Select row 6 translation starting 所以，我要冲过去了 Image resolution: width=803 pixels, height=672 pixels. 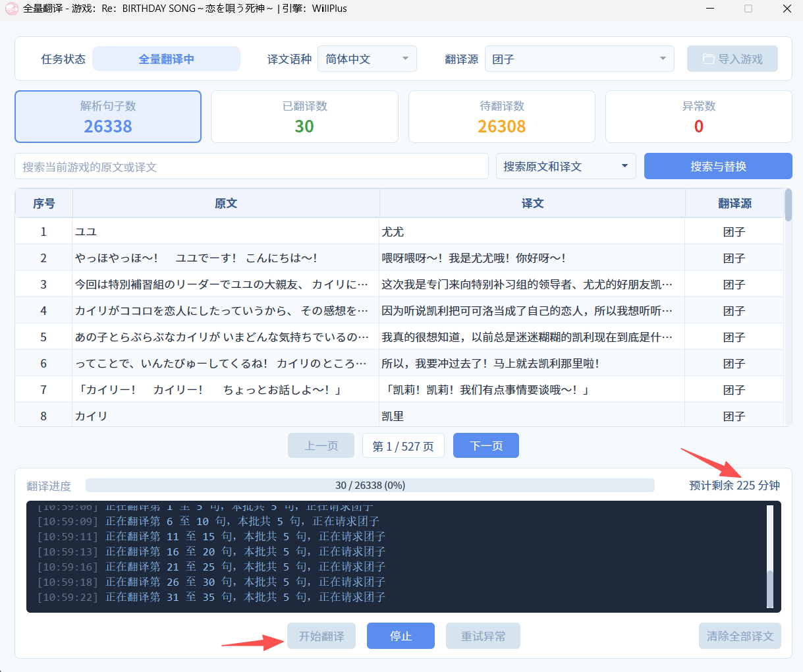[x=532, y=363]
